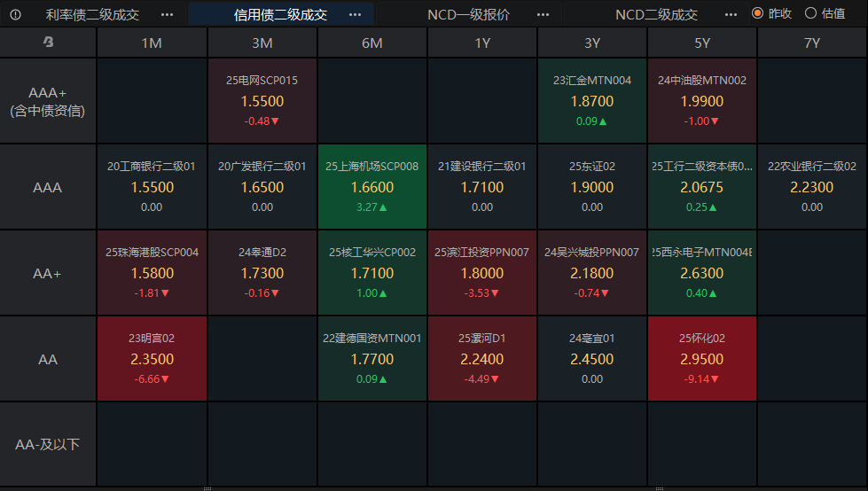Open the 25电网SCP015 cell
Image resolution: width=868 pixels, height=491 pixels.
coord(262,101)
